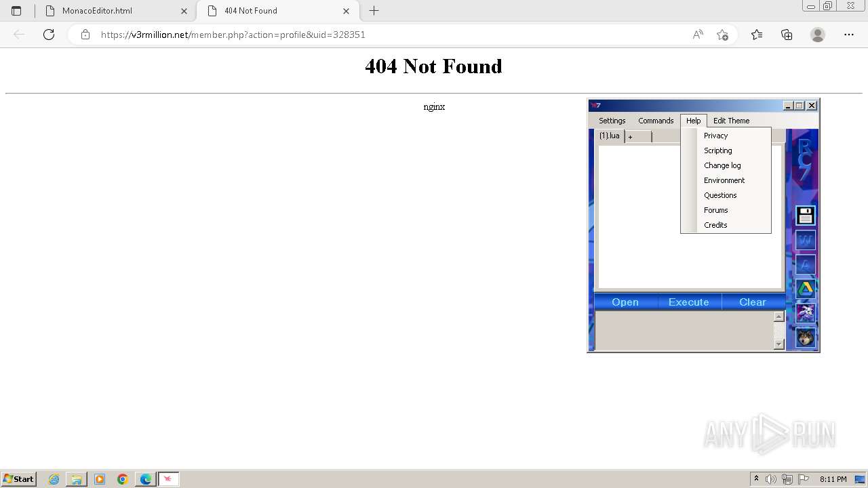Select Credits from the Help menu
This screenshot has width=868, height=488.
[x=726, y=225]
